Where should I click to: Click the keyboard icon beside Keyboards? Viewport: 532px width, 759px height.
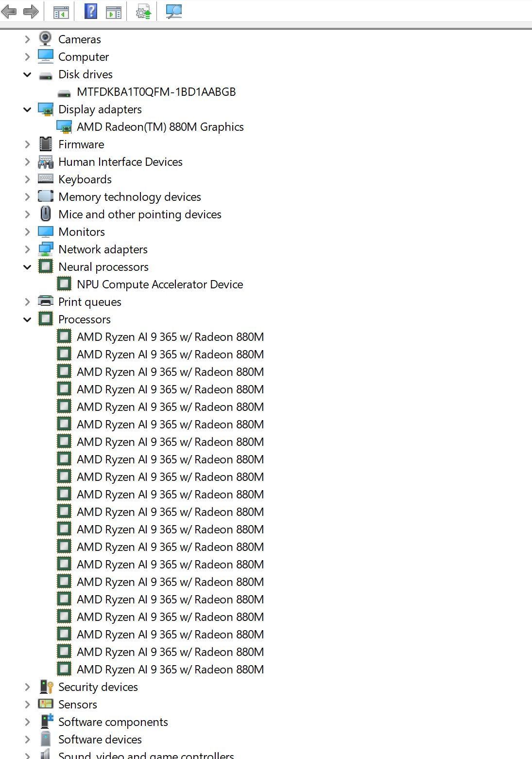click(46, 179)
